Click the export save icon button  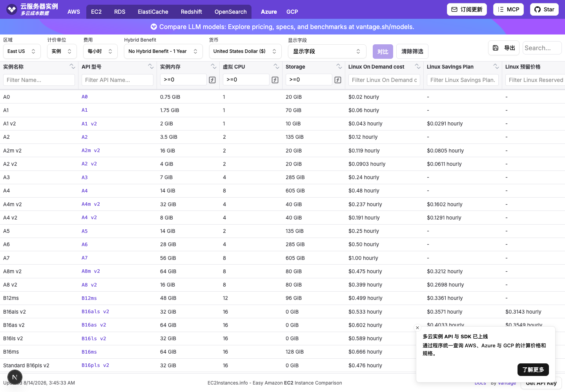(504, 48)
